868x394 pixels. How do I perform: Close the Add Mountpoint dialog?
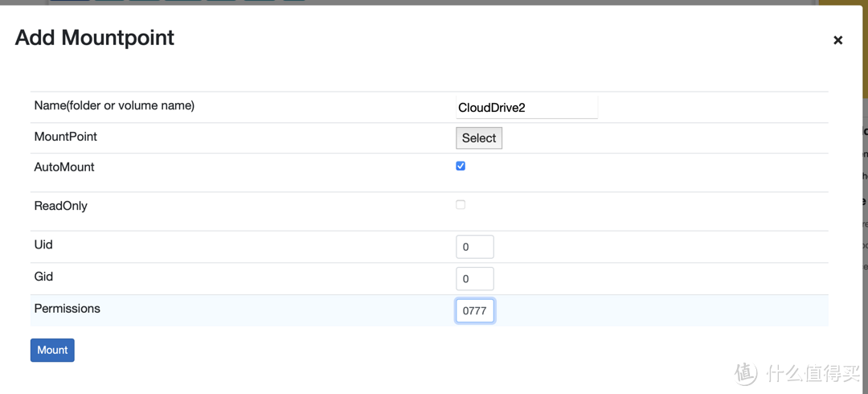[x=837, y=40]
